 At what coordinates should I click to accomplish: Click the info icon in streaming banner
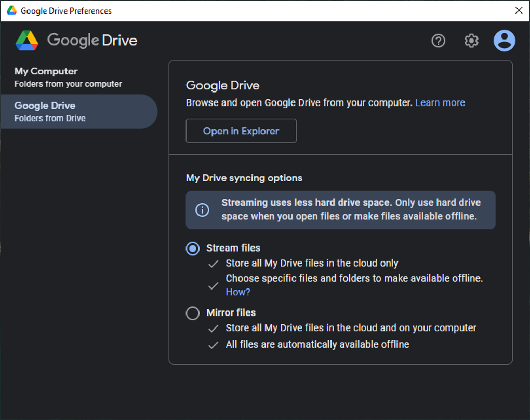point(202,209)
